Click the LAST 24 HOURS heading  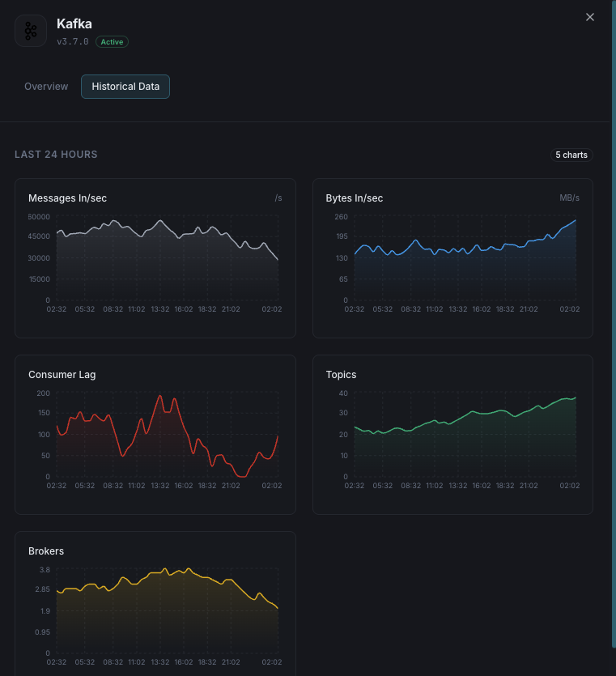pos(56,154)
